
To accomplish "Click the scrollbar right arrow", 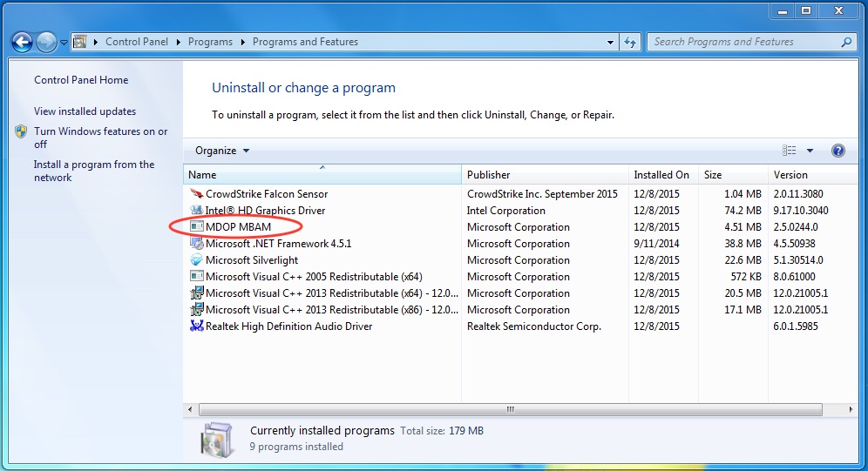I will 851,410.
